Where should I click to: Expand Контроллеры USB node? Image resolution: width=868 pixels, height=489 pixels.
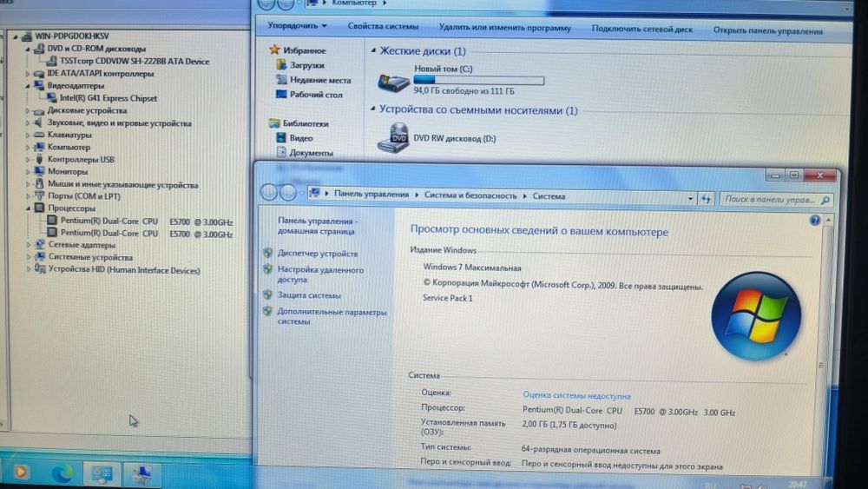pyautogui.click(x=27, y=160)
